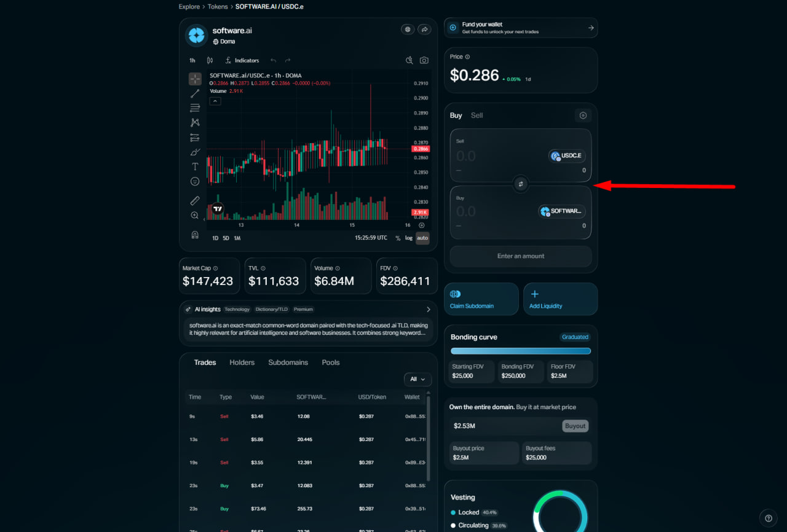Open swap settings gear icon

(583, 115)
